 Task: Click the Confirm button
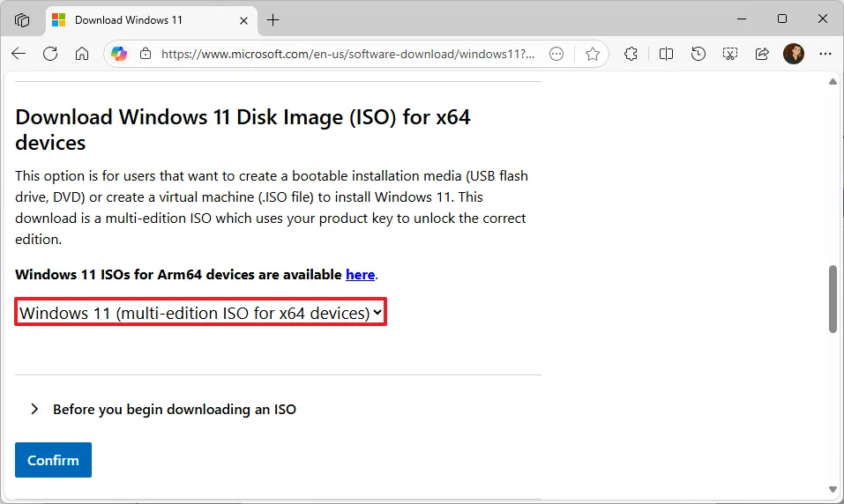[x=53, y=460]
